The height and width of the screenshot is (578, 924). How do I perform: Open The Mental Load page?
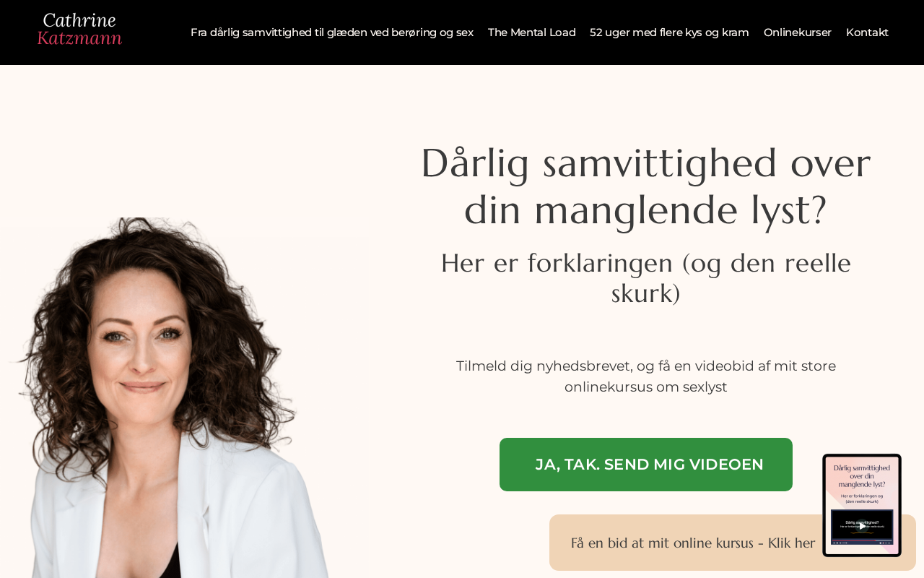click(x=531, y=33)
